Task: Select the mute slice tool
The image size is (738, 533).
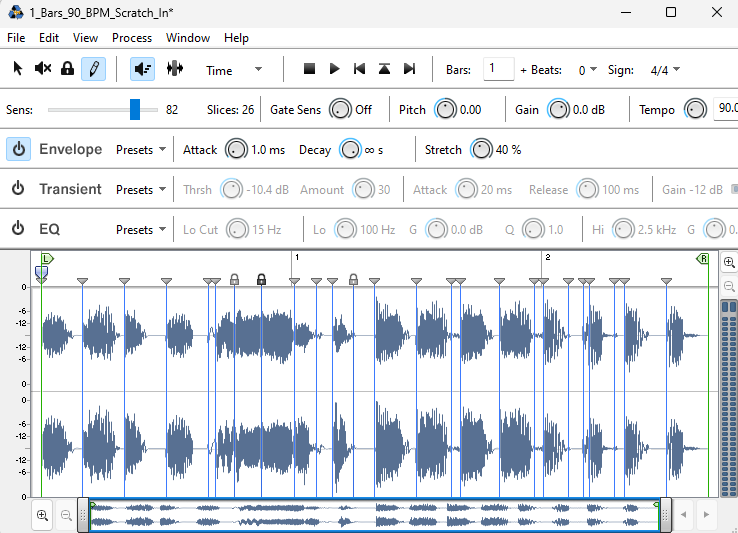Action: pyautogui.click(x=43, y=69)
